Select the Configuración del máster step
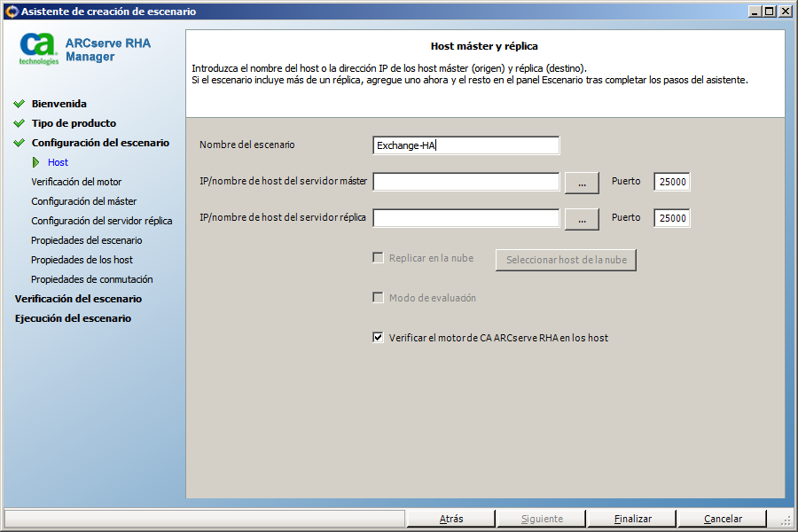Image resolution: width=798 pixels, height=532 pixels. (84, 201)
